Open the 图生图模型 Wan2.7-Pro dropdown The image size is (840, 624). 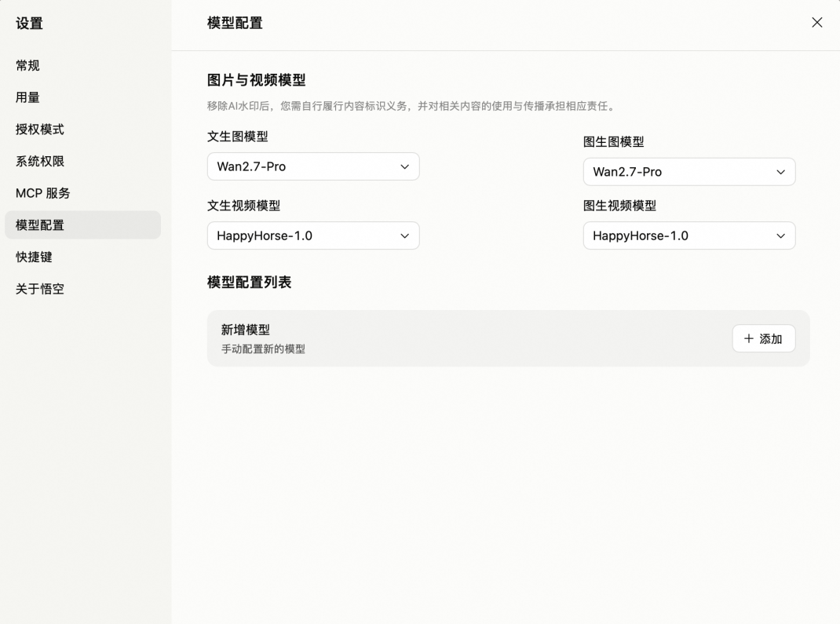click(688, 172)
